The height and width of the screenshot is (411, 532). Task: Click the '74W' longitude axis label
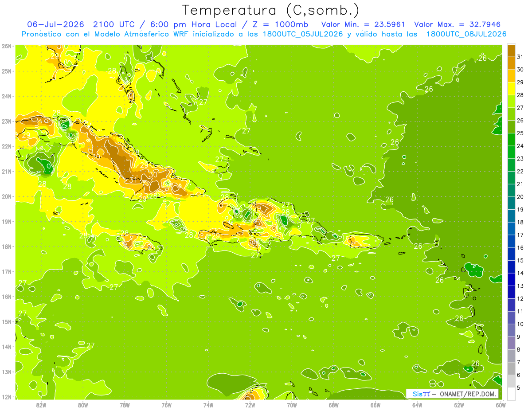pyautogui.click(x=208, y=405)
